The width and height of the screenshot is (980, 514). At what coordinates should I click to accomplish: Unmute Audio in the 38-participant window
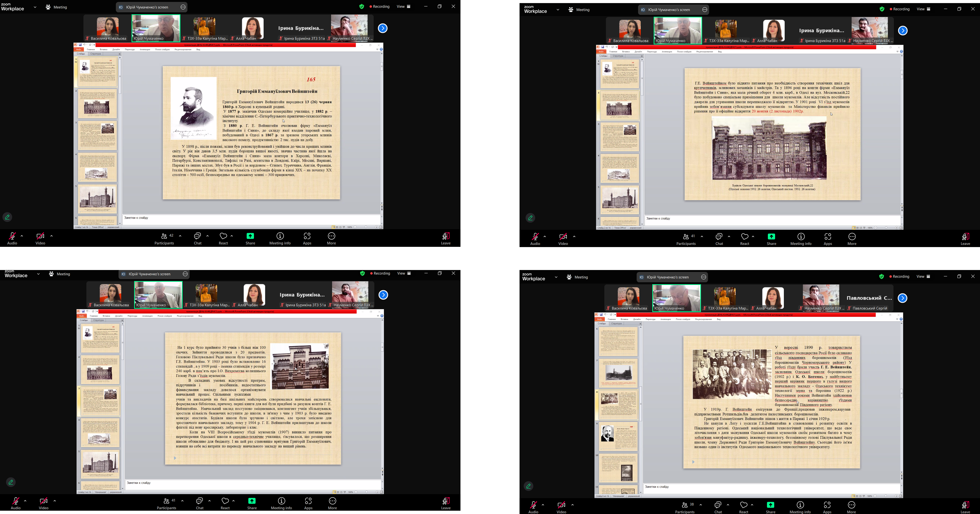(533, 508)
